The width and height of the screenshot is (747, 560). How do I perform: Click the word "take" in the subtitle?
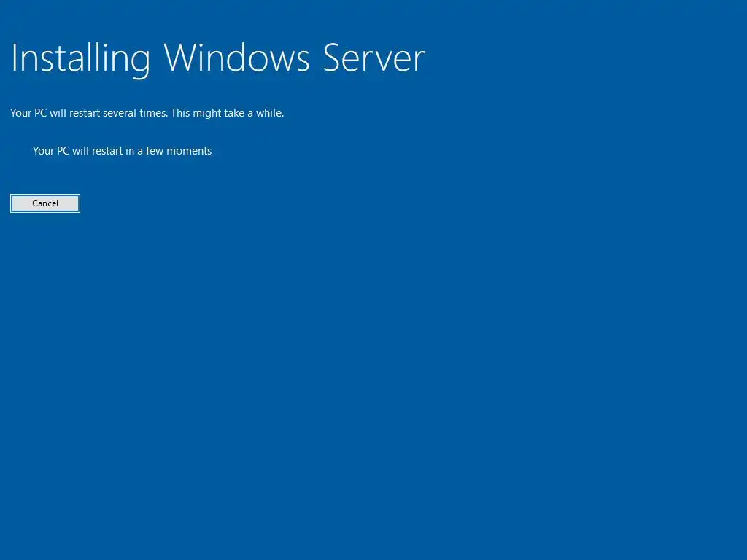(234, 113)
